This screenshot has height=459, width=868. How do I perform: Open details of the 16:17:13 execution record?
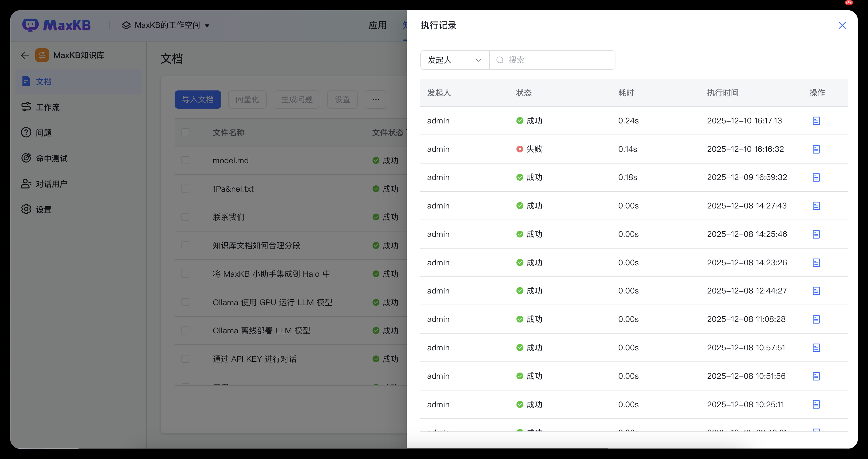pos(816,121)
